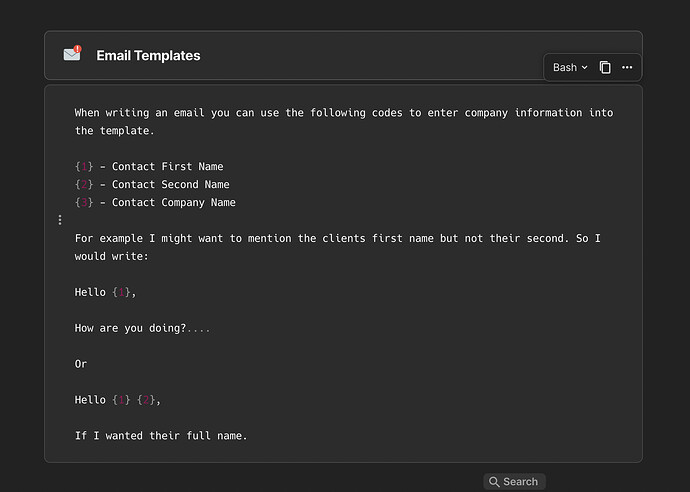Open the Bash language dropdown
Image resolution: width=690 pixels, height=492 pixels.
[x=570, y=67]
